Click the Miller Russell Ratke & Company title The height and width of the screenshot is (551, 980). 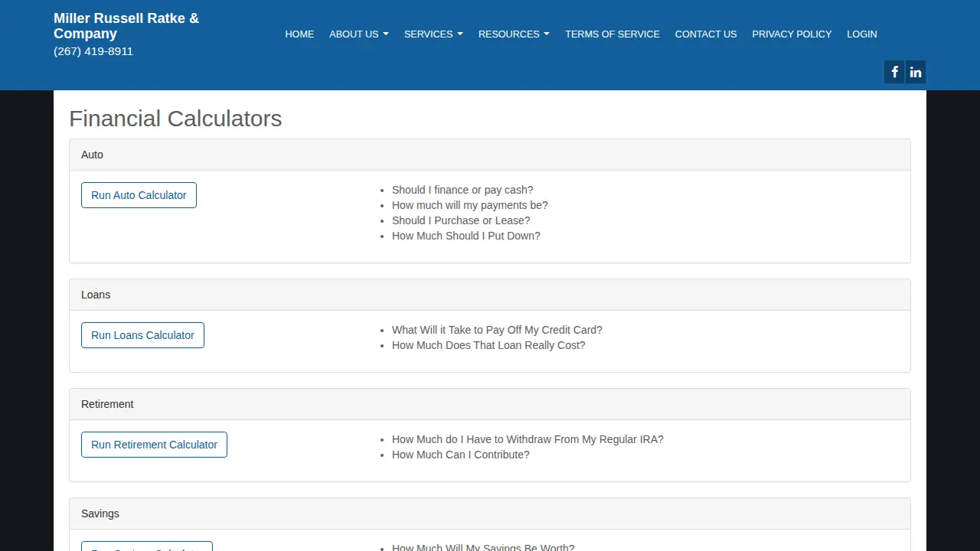126,26
